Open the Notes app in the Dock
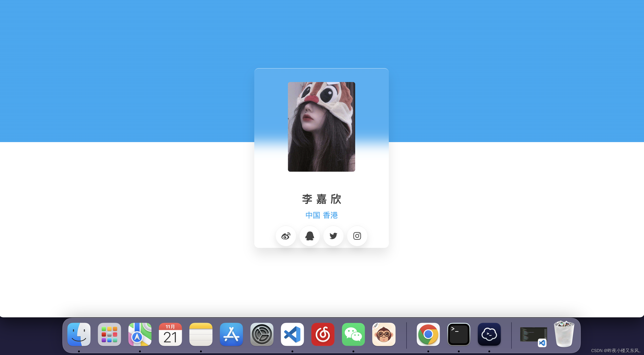The height and width of the screenshot is (355, 644). tap(201, 334)
